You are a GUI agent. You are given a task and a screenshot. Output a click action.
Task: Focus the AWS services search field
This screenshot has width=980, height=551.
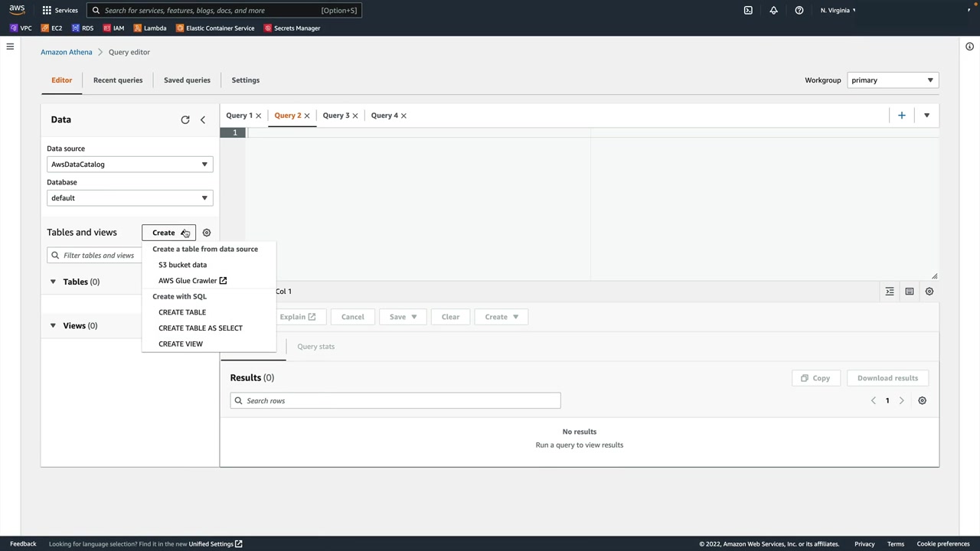224,11
